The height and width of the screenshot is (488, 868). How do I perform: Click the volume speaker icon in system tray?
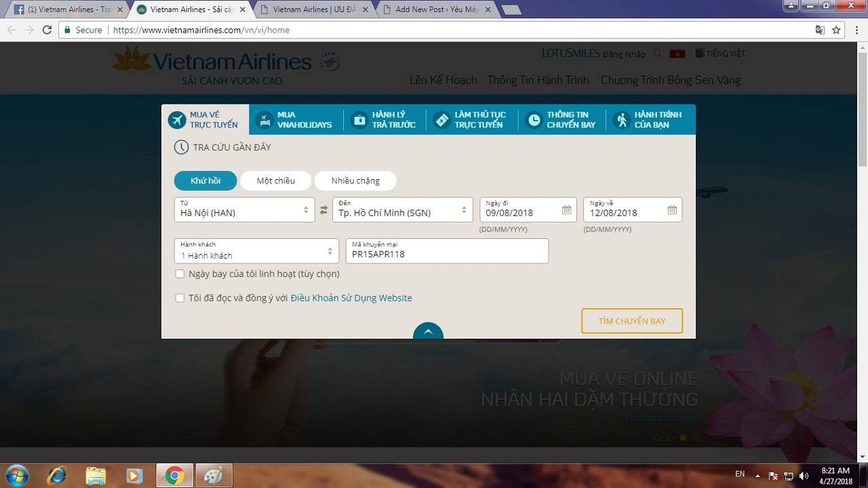click(x=804, y=476)
